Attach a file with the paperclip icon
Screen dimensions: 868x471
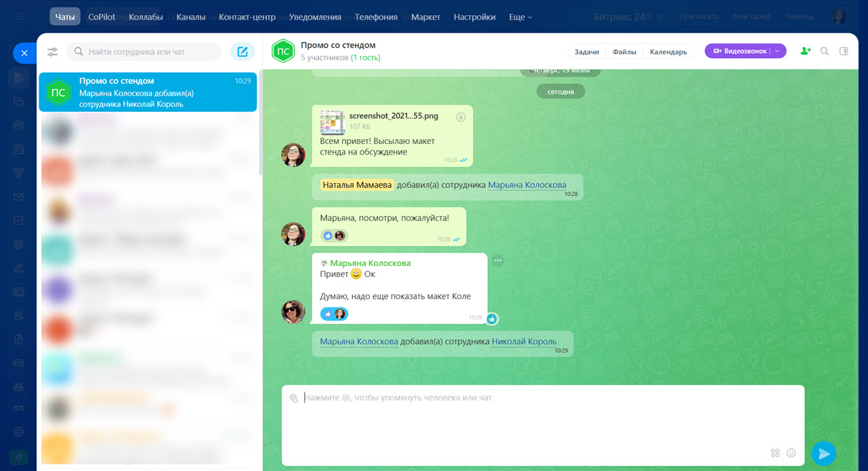point(294,398)
